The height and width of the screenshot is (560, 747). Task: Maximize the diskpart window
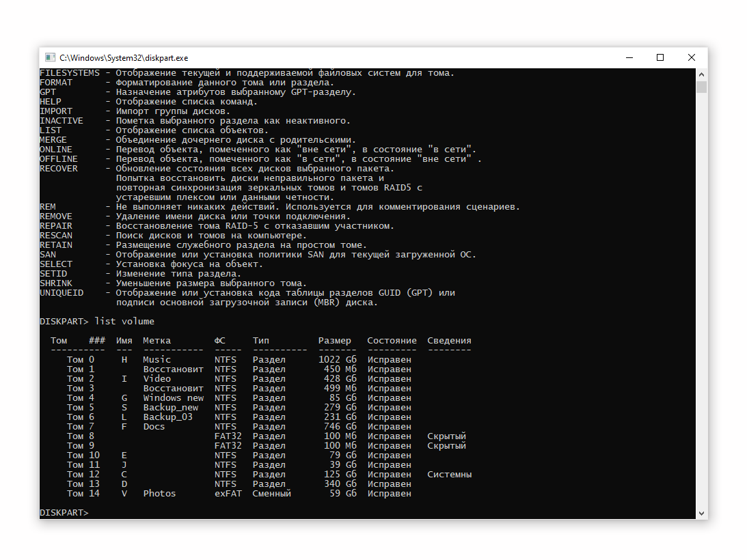[660, 57]
